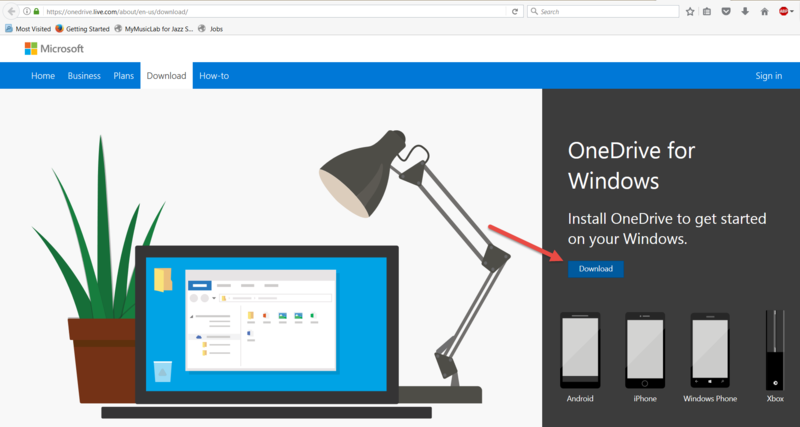This screenshot has height=427, width=800.
Task: Bookmark this page with the star icon
Action: [x=690, y=11]
